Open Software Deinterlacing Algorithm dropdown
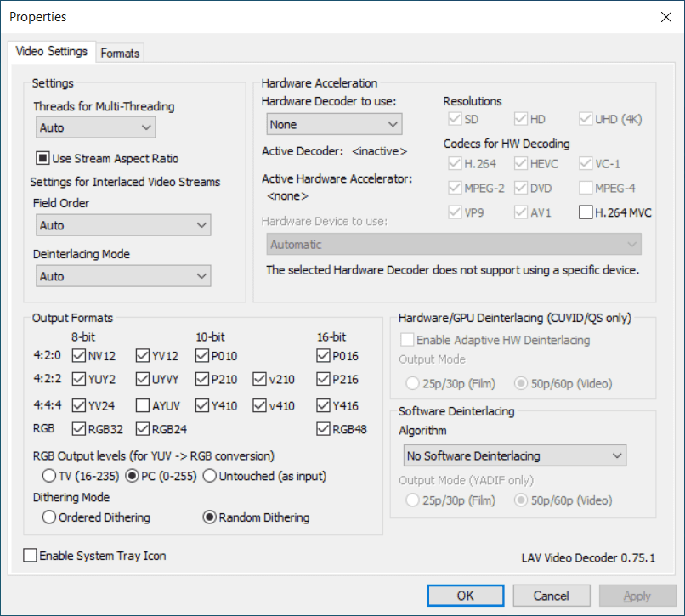Viewport: 685px width, 616px height. pos(514,455)
